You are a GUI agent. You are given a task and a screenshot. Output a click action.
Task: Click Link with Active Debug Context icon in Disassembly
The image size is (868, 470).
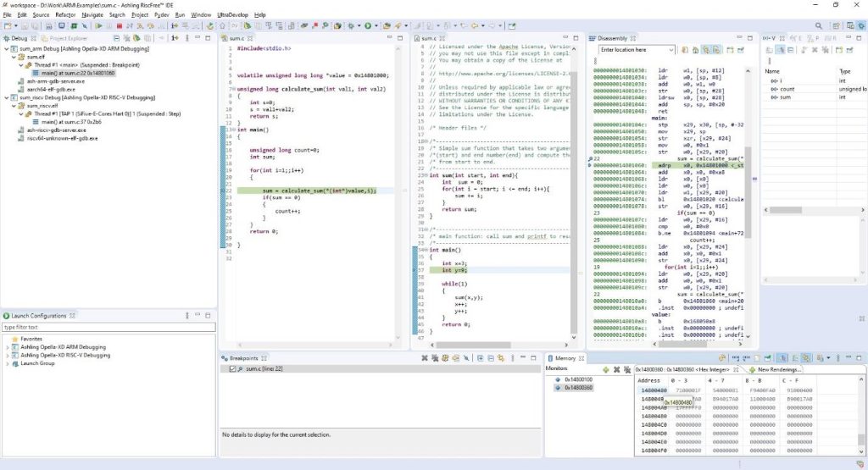coord(706,50)
